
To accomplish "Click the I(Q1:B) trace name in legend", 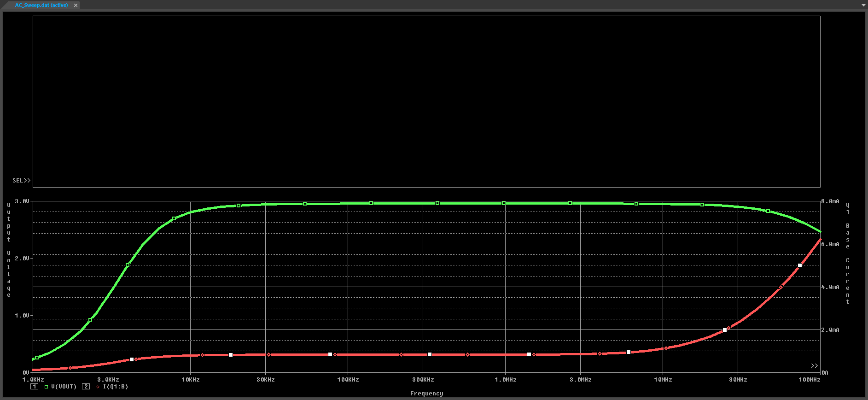I will [115, 387].
